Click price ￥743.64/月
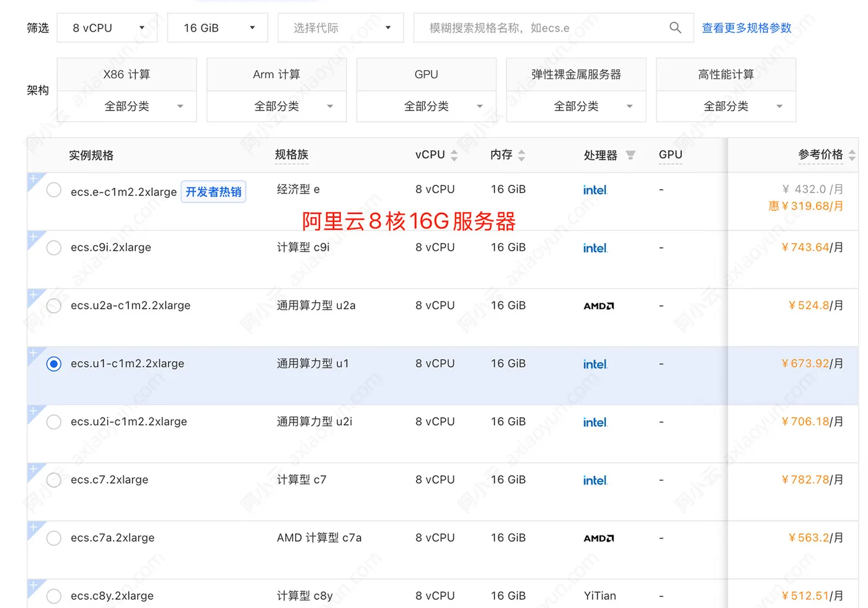The image size is (868, 608). [812, 247]
